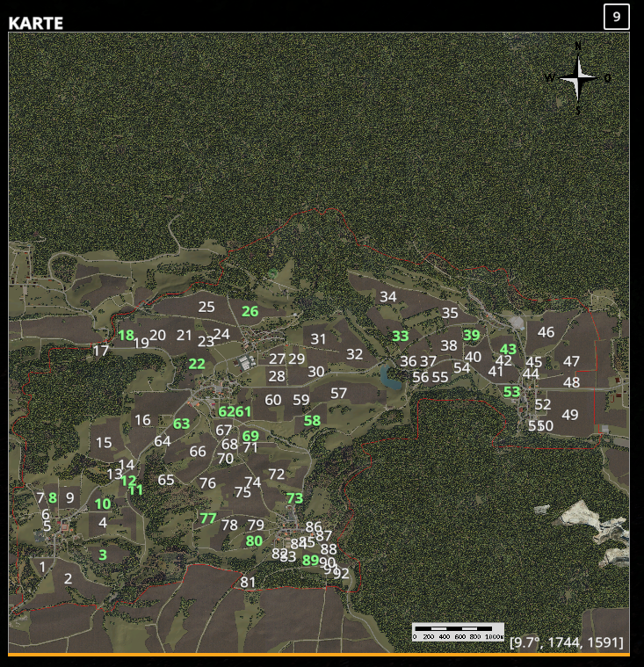Click the KARTE title heading
Viewport: 644px width, 667px height.
coord(36,23)
